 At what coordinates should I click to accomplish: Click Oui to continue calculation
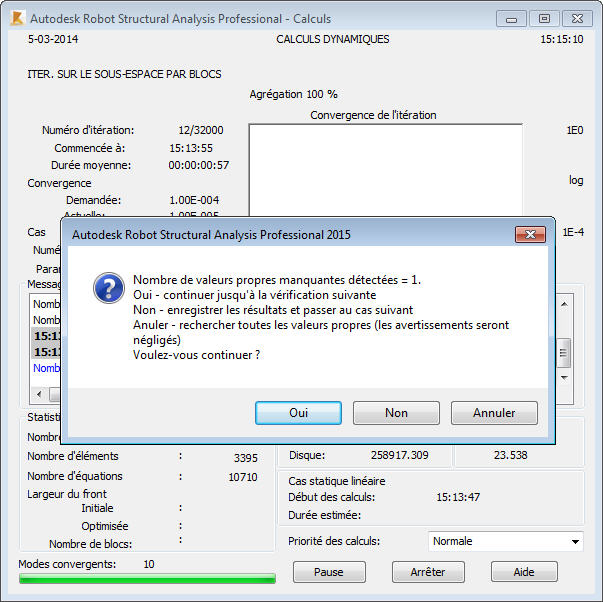pyautogui.click(x=298, y=413)
